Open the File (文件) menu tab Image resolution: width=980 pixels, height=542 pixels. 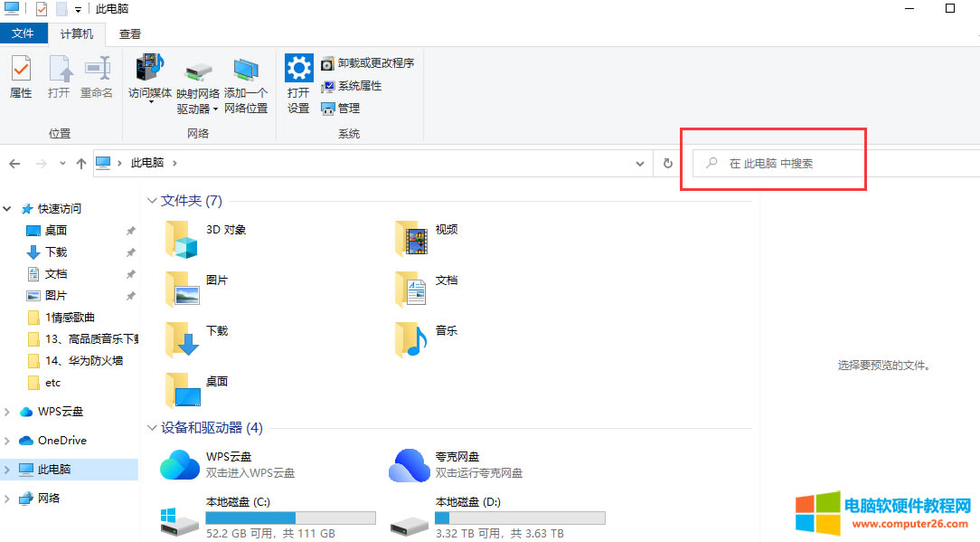[x=23, y=34]
